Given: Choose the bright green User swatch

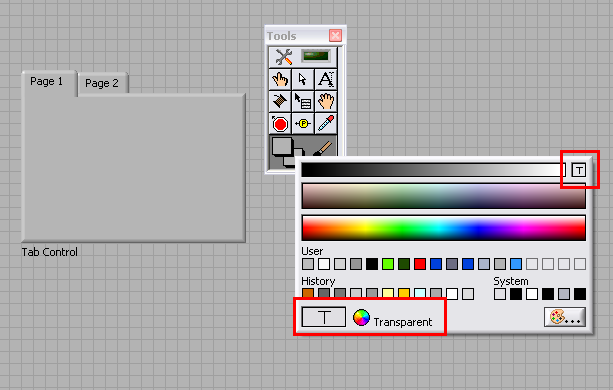Looking at the screenshot, I should [388, 264].
